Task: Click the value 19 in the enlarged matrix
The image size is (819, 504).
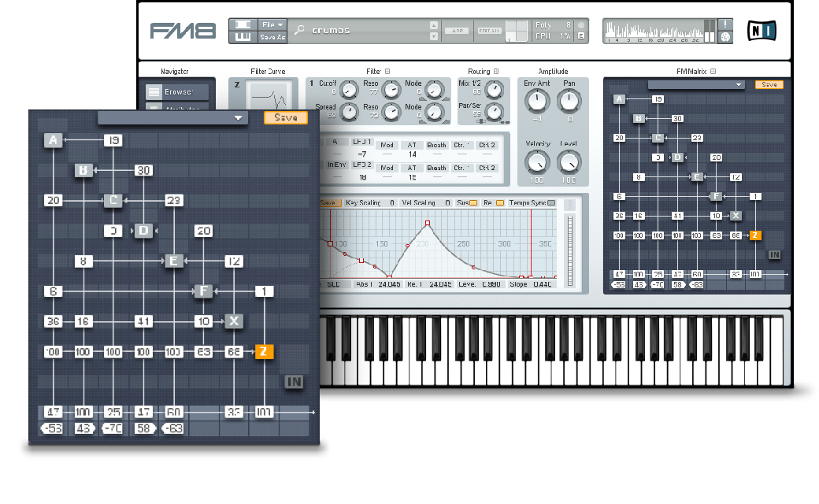Action: 113,140
